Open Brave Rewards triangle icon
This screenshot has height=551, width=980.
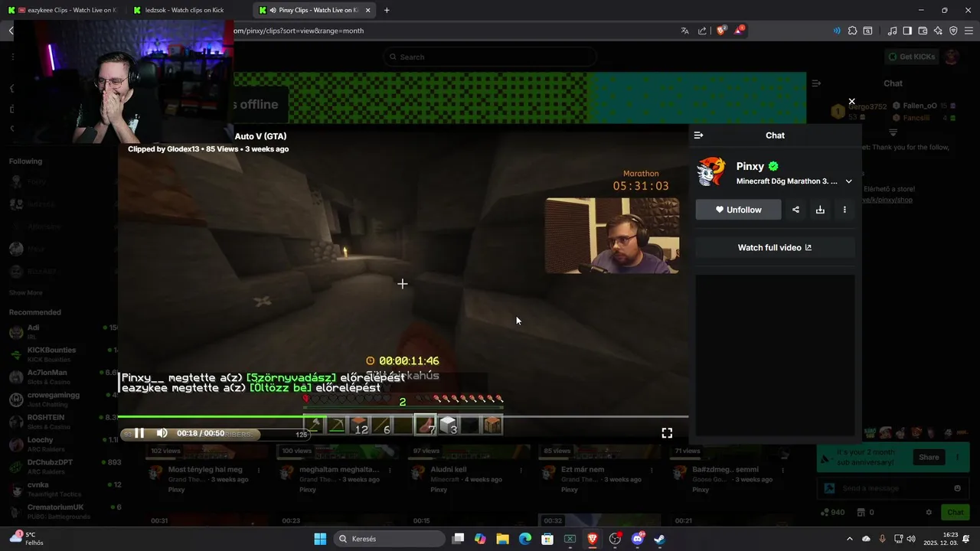[x=739, y=31]
